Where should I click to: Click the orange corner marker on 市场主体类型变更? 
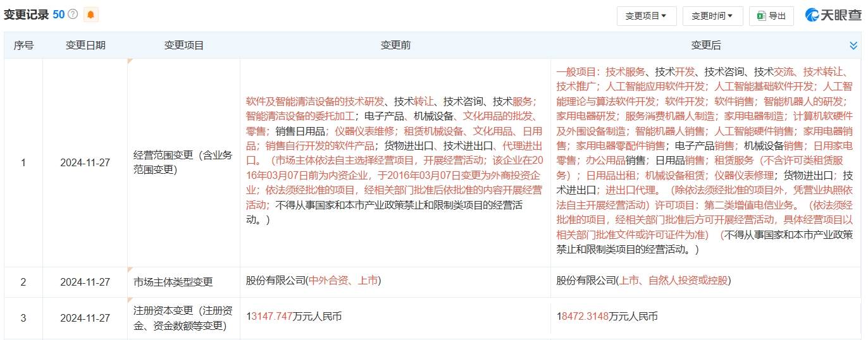pos(130,270)
